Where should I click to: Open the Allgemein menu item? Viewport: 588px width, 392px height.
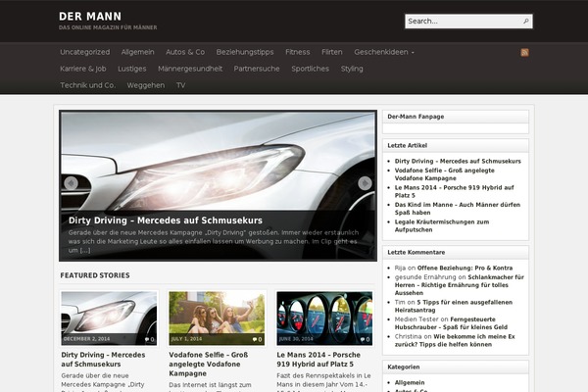tap(137, 52)
